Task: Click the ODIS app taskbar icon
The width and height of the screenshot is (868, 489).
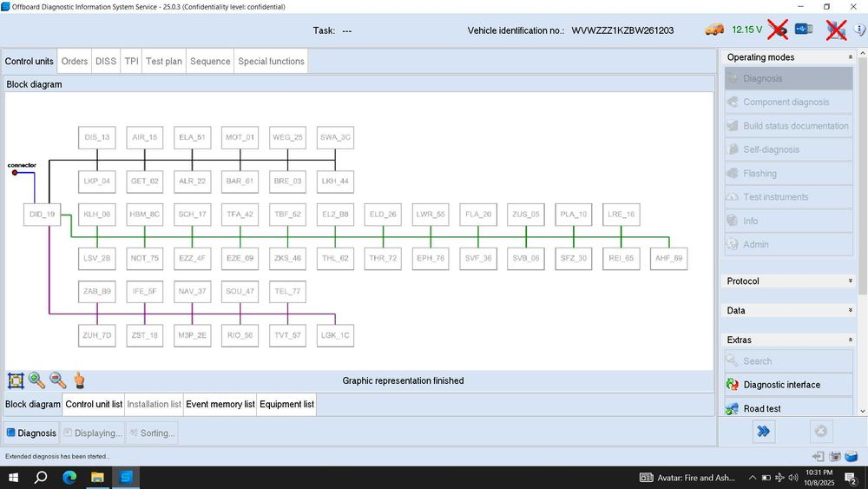Action: point(126,478)
